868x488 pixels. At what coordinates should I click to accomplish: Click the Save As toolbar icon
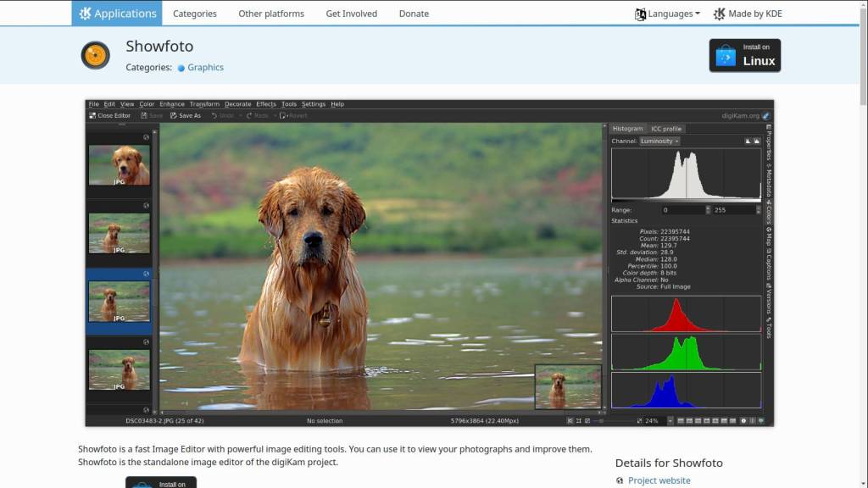point(173,115)
